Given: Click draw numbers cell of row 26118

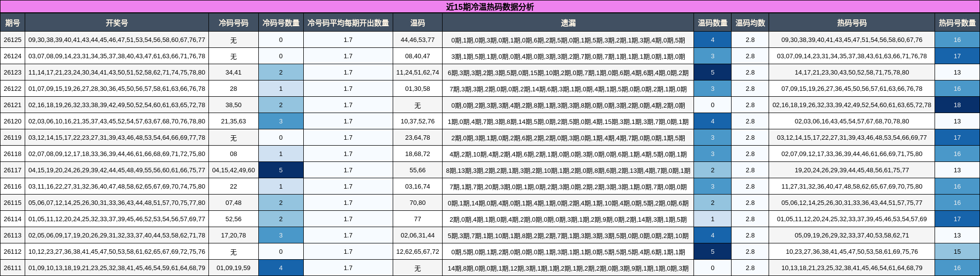Looking at the screenshot, I should [x=117, y=154].
